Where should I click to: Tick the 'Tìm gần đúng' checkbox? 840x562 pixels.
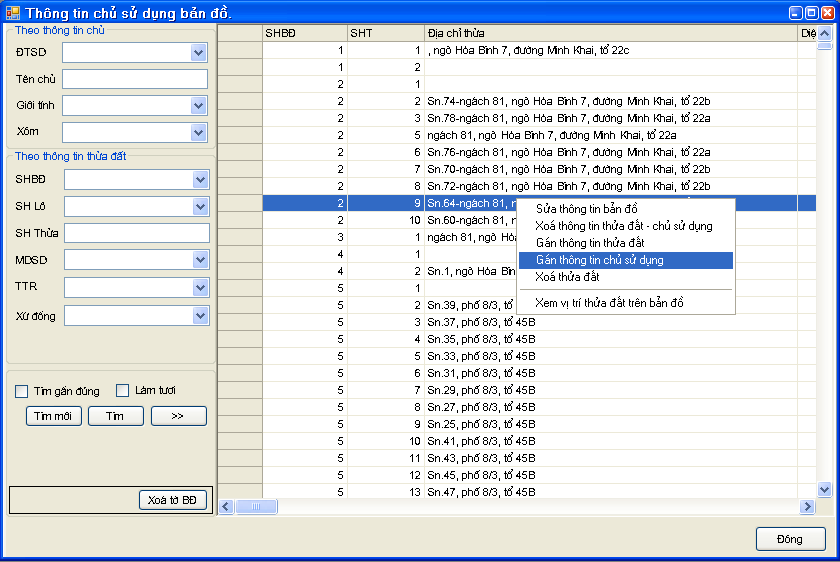point(23,390)
